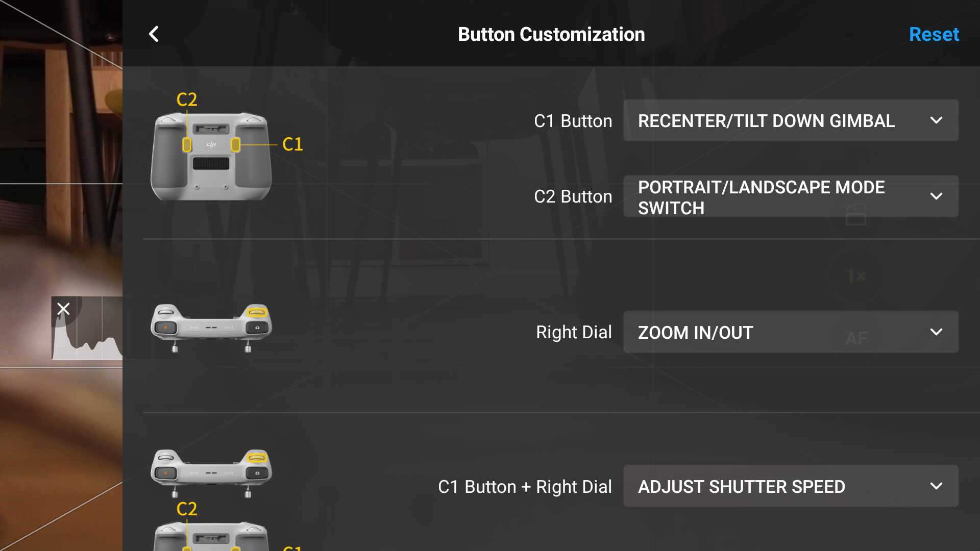Open the C2 Button function dropdown
Image resolution: width=980 pixels, height=551 pixels.
click(791, 196)
